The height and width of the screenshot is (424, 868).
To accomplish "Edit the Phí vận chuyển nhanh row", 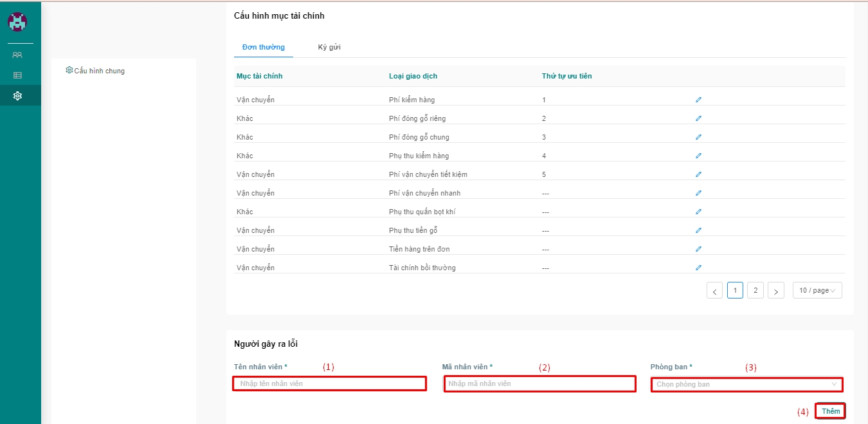I will point(698,193).
